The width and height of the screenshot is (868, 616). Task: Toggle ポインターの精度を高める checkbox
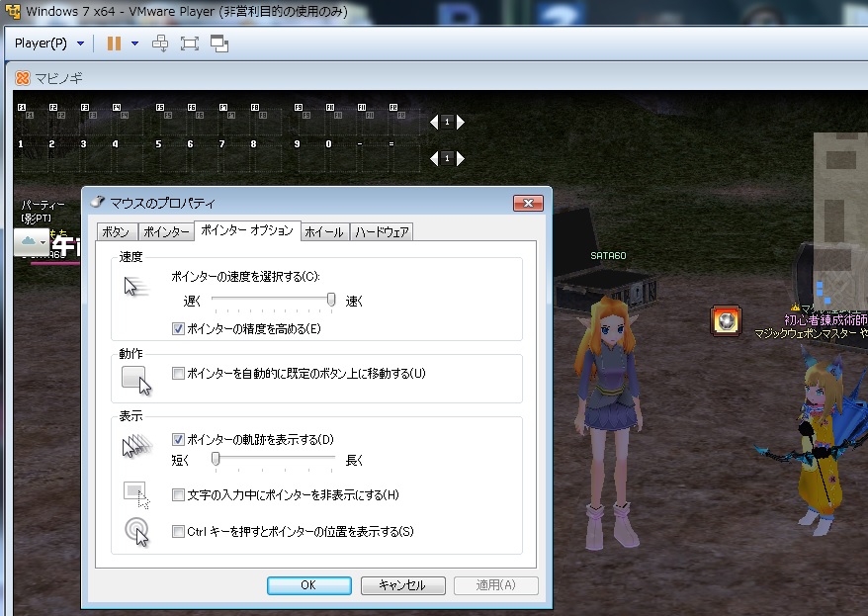178,329
